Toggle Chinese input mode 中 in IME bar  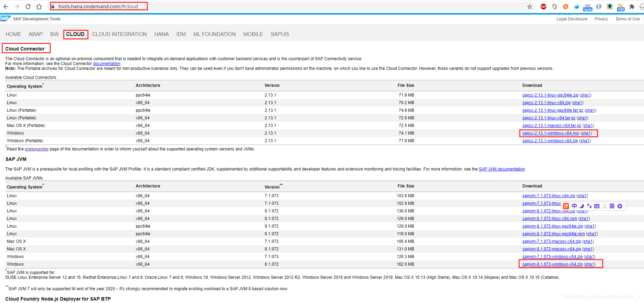point(574,206)
